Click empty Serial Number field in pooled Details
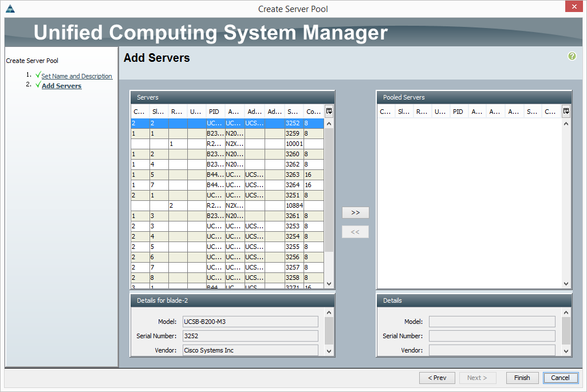587x392 pixels. pyautogui.click(x=492, y=336)
